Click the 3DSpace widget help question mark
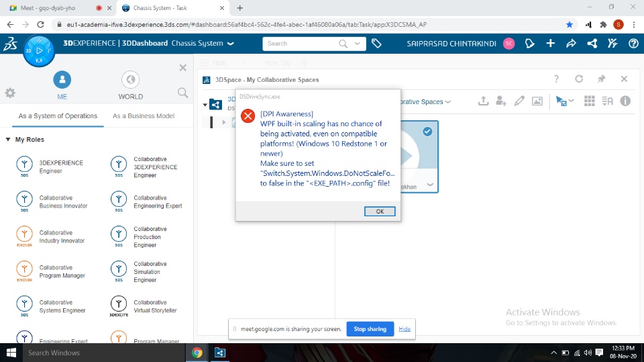 click(x=556, y=79)
